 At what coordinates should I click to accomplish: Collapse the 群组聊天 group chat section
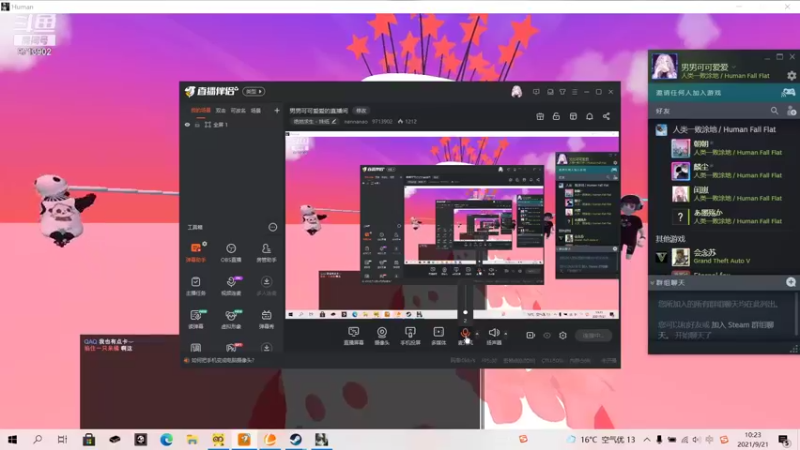point(652,283)
